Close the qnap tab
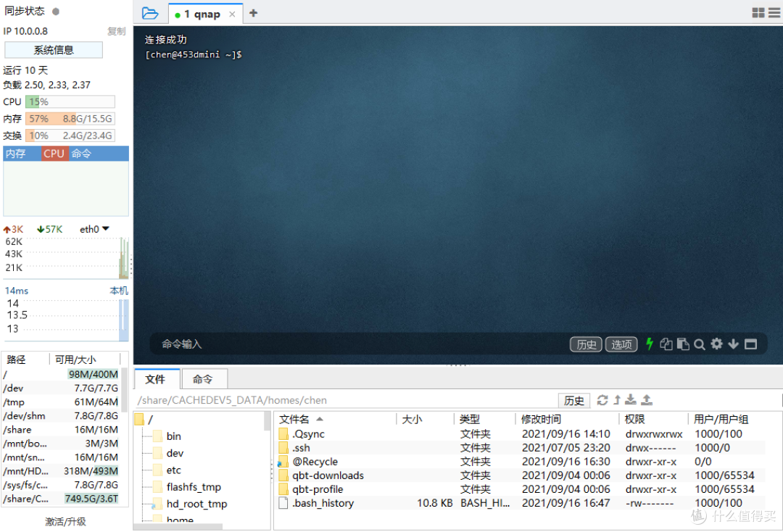The image size is (783, 532). tap(232, 14)
